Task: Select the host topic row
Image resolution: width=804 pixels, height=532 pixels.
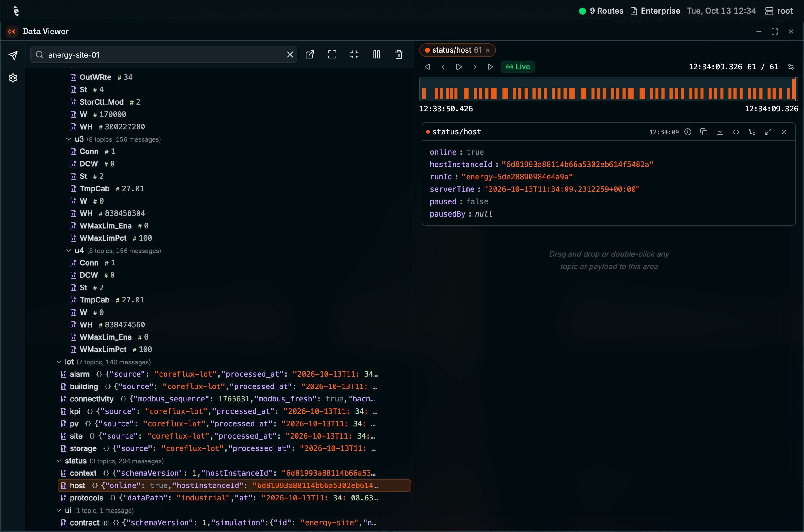Action: tap(234, 486)
